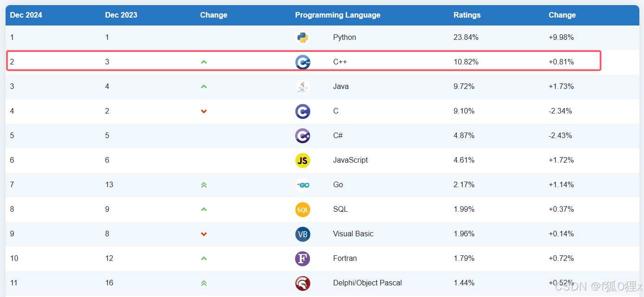Select the C++ language name
This screenshot has width=644, height=297.
pos(341,62)
